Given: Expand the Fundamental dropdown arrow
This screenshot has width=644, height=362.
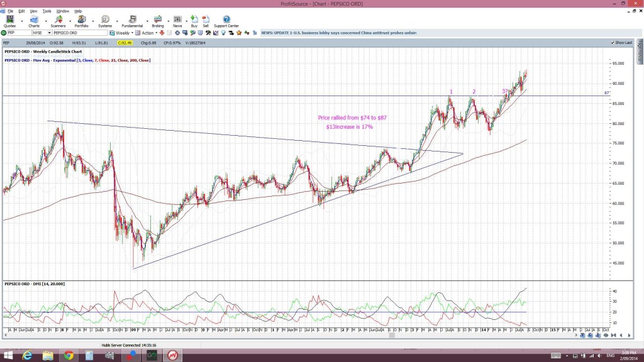Looking at the screenshot, I should point(147,21).
